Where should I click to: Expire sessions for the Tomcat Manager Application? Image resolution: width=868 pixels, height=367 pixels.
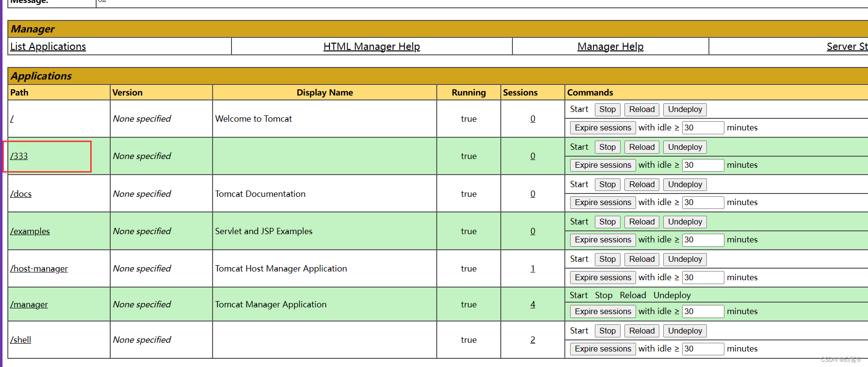(603, 311)
